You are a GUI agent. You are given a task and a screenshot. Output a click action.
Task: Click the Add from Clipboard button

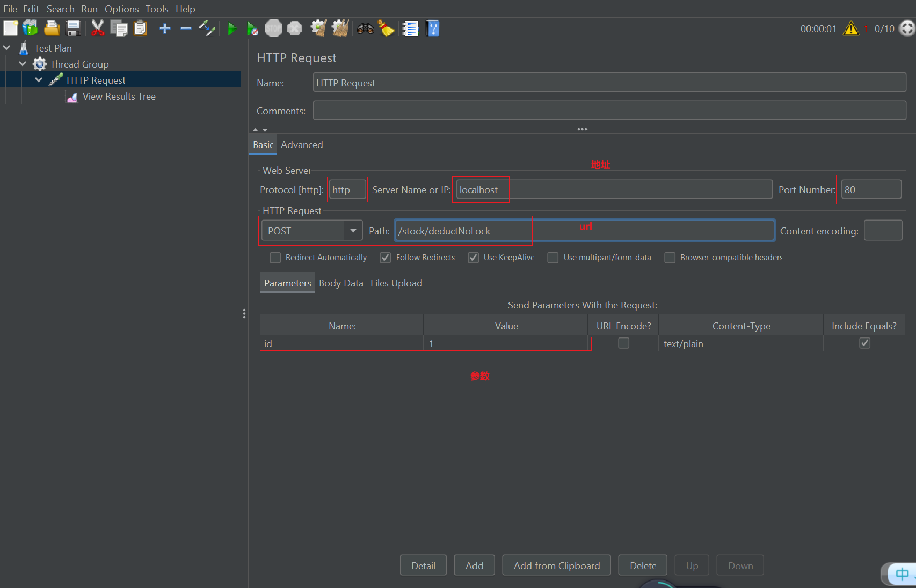[x=556, y=565]
